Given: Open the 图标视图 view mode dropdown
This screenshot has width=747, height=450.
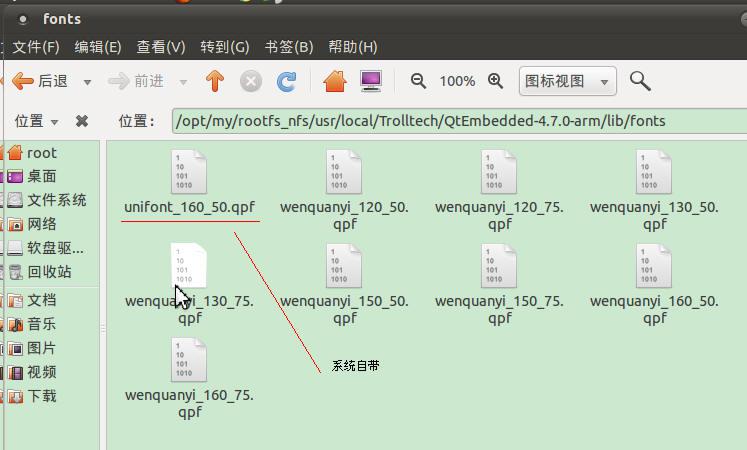Looking at the screenshot, I should point(567,81).
